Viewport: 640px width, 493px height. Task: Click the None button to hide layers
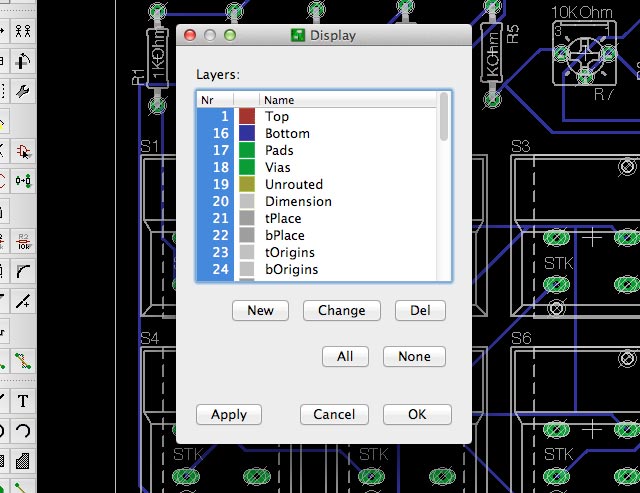pyautogui.click(x=414, y=356)
